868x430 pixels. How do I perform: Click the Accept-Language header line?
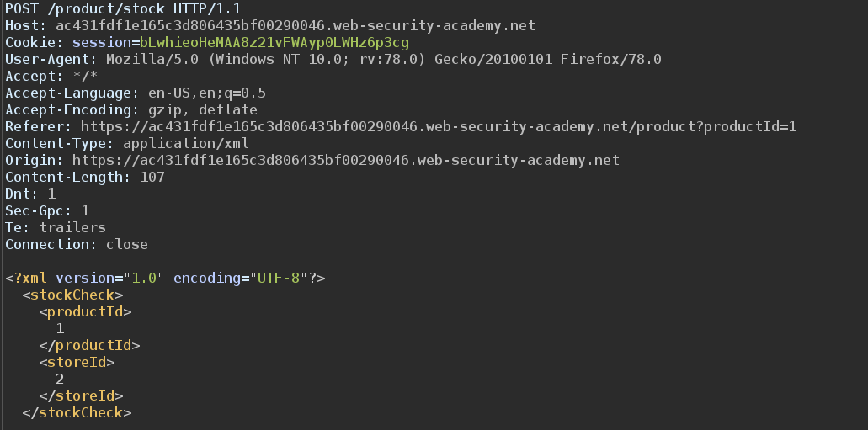tap(136, 93)
